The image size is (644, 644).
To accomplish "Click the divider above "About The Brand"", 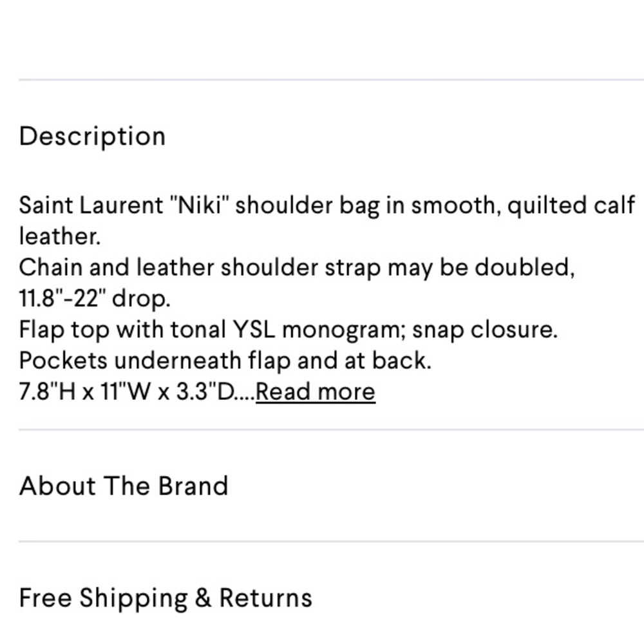I will click(322, 427).
